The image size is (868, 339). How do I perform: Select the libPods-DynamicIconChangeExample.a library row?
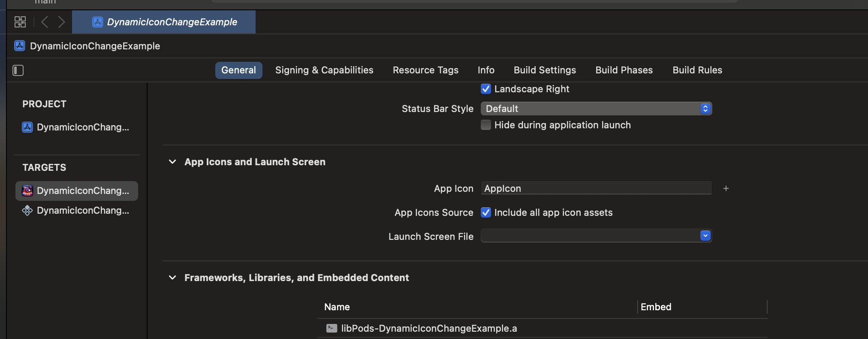click(429, 328)
